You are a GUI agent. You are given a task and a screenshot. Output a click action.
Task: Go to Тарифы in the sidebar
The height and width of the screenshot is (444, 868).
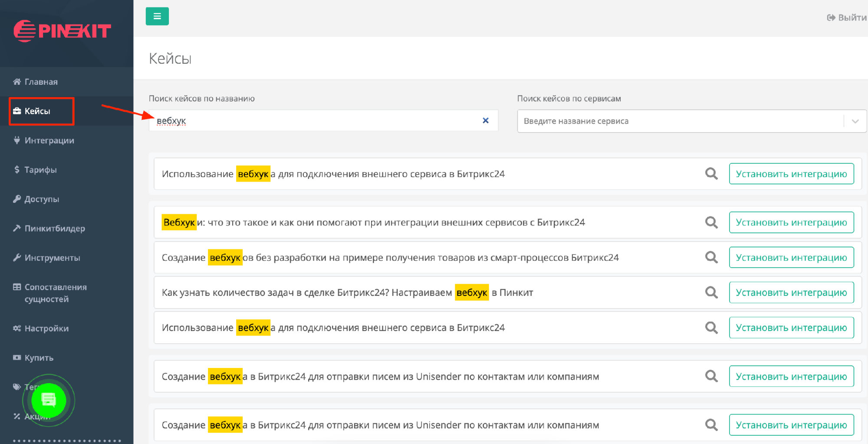[40, 170]
